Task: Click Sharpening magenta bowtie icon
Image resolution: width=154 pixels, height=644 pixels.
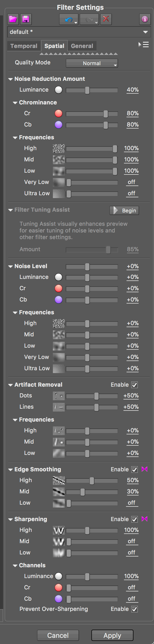Action: (145, 519)
